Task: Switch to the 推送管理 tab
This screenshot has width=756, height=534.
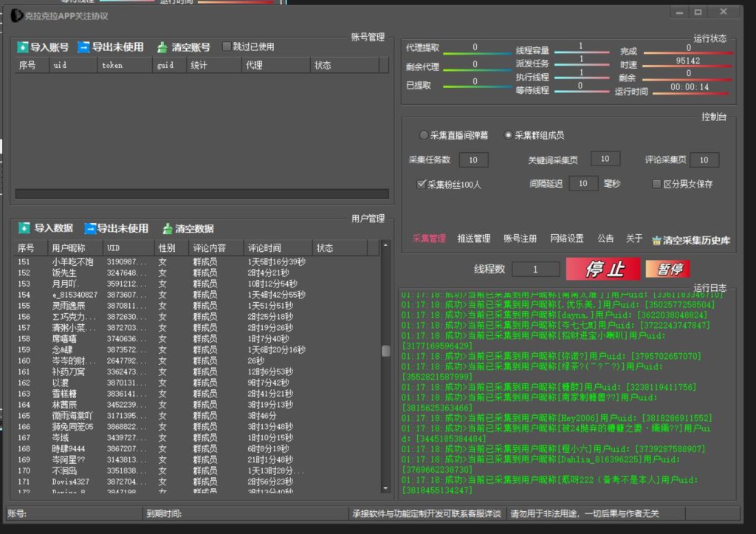Action: 473,239
